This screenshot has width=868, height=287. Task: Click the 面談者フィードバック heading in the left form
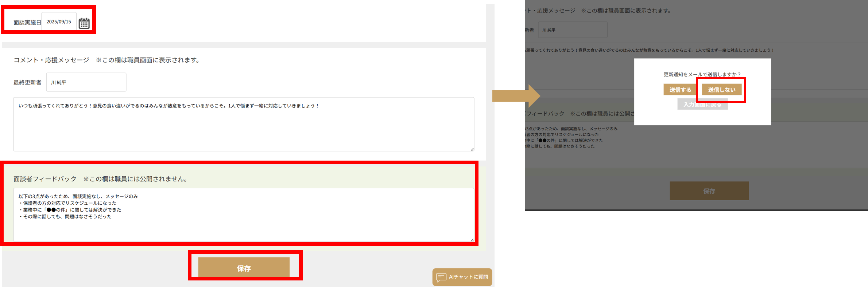[45, 179]
